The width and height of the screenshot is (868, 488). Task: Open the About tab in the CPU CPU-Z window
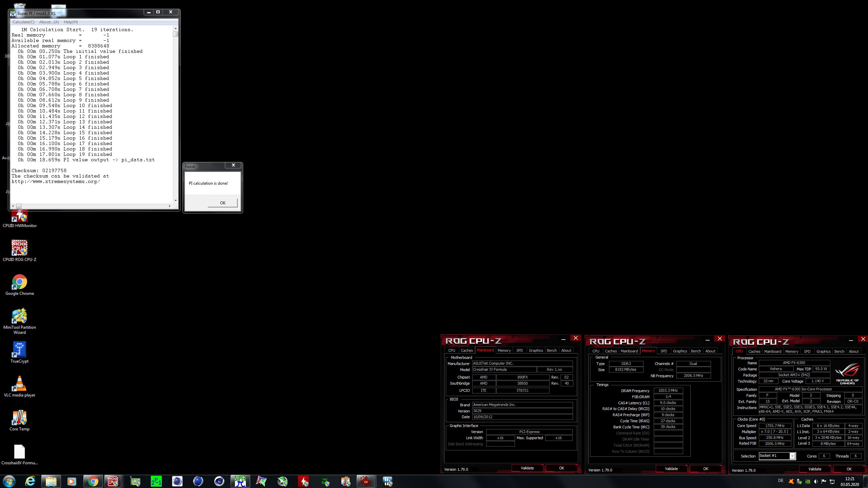coord(854,351)
